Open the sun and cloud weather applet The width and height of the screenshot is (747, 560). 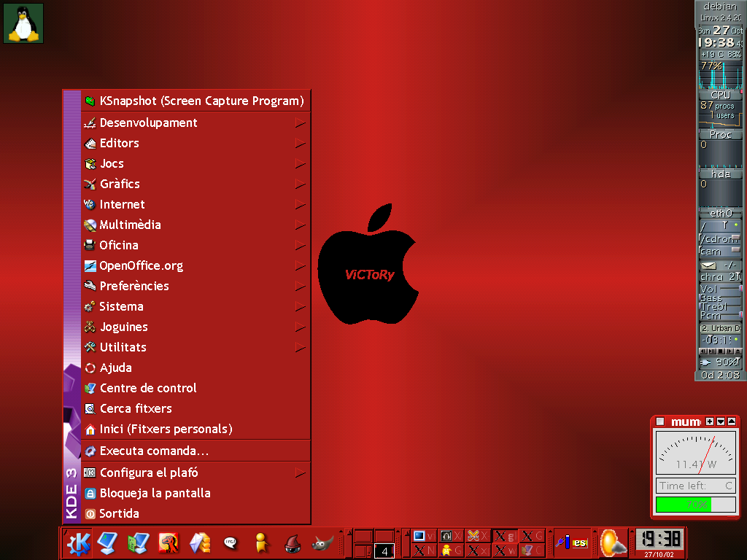point(613,542)
